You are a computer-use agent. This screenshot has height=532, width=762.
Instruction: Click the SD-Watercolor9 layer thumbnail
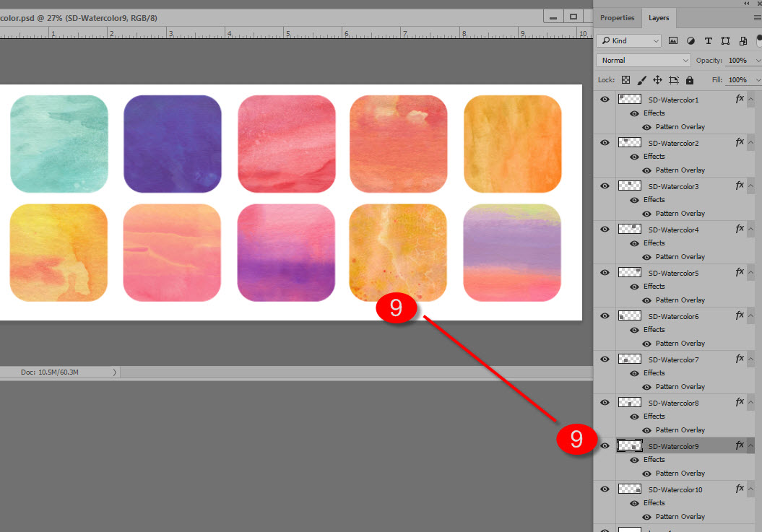tap(629, 445)
